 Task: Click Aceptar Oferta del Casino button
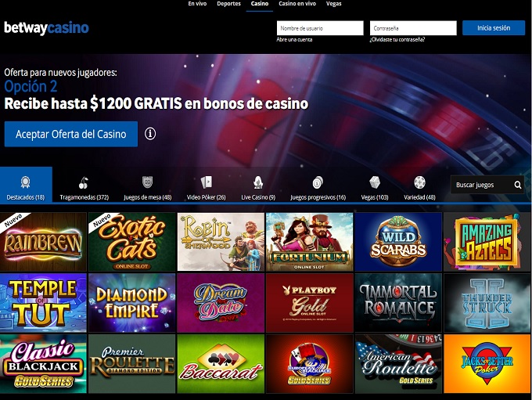(x=71, y=134)
